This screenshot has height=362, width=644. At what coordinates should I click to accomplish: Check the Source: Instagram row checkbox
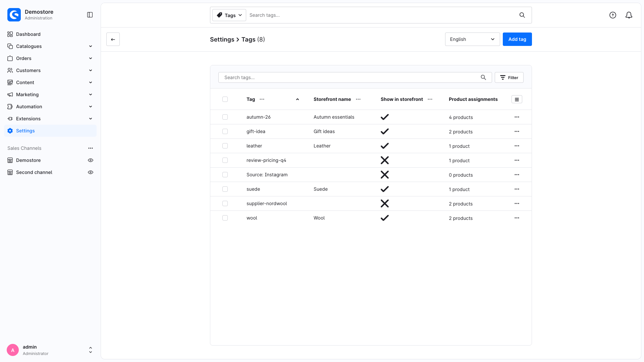225,175
